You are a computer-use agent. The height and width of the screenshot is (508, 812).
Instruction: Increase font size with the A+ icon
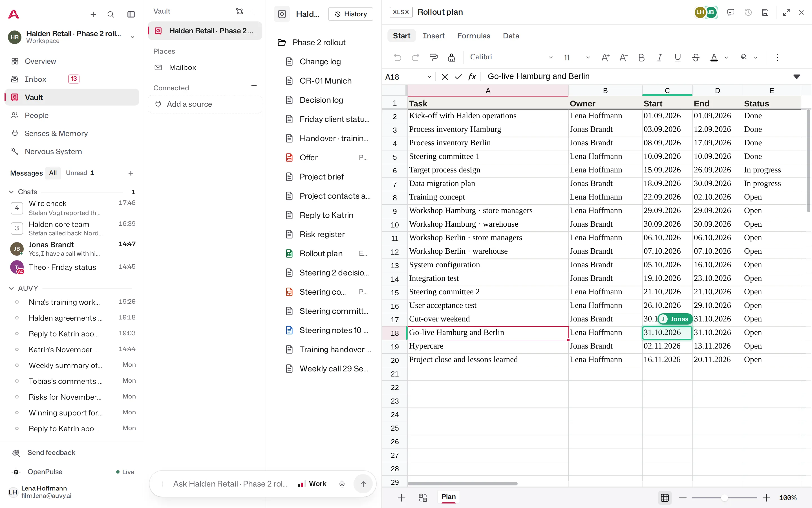pos(605,58)
